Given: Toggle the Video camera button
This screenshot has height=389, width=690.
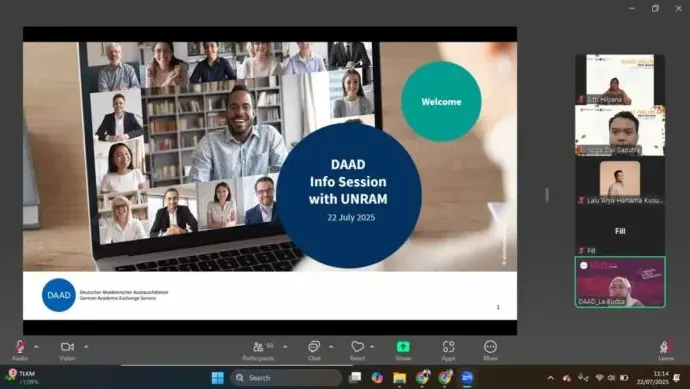Looking at the screenshot, I should [x=67, y=350].
